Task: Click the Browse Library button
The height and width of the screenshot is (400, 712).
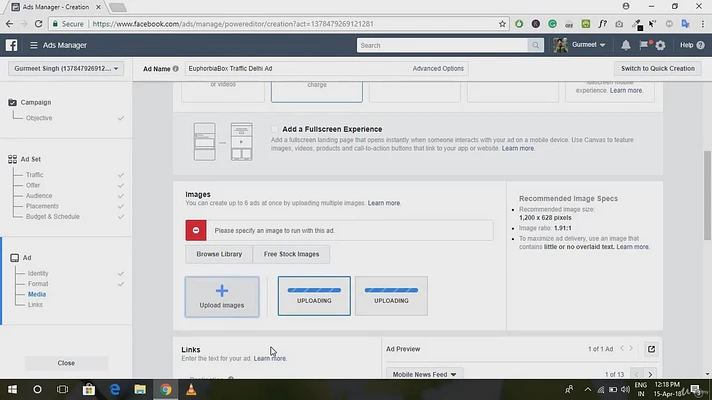Action: click(x=219, y=254)
